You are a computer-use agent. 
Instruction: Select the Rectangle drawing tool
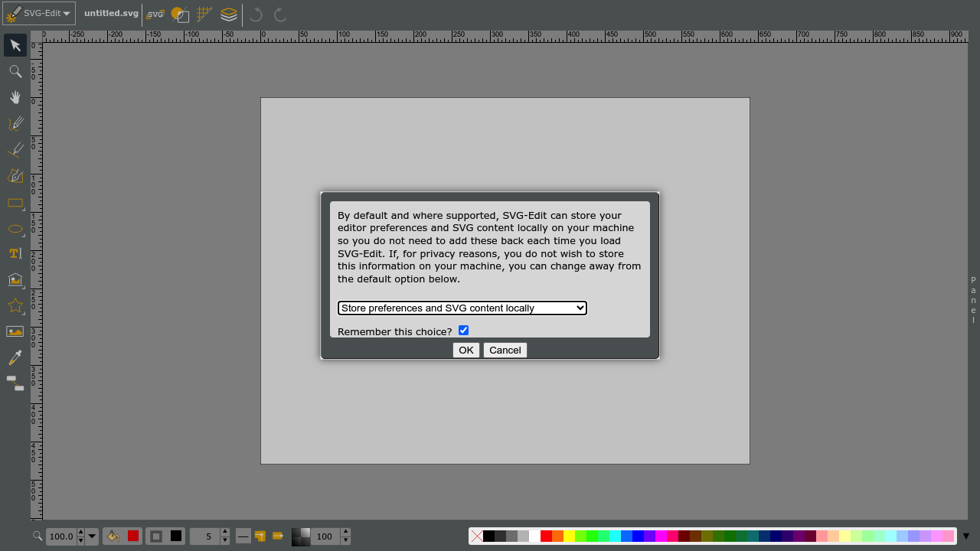click(x=15, y=203)
